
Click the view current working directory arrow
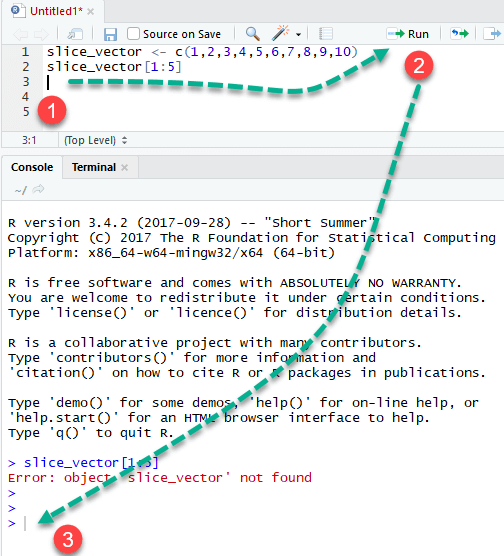pyautogui.click(x=38, y=190)
